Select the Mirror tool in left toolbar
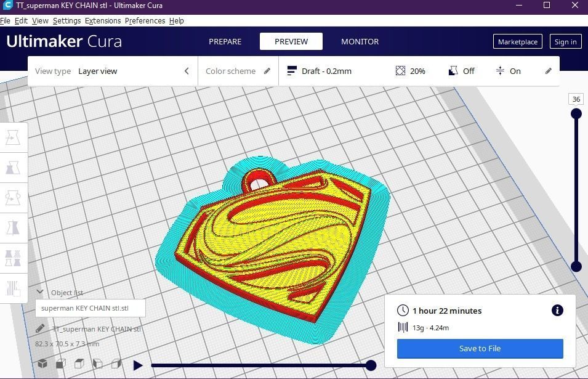This screenshot has width=588, height=379. point(13,228)
